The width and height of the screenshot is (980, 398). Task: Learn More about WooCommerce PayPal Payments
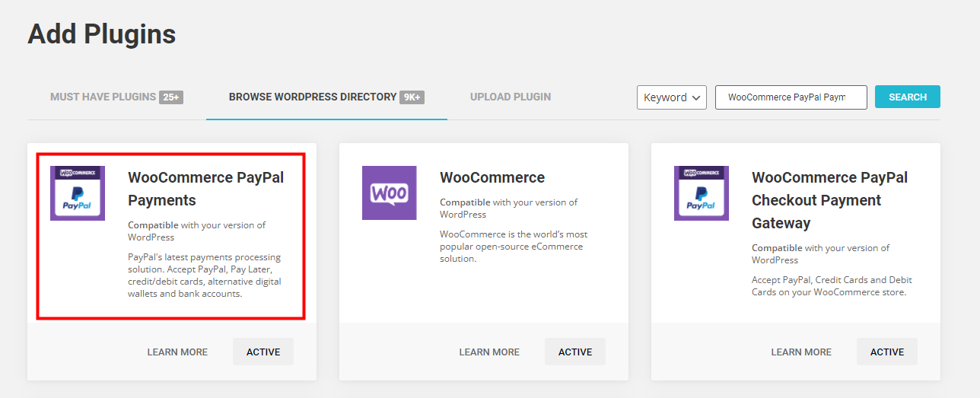click(177, 352)
